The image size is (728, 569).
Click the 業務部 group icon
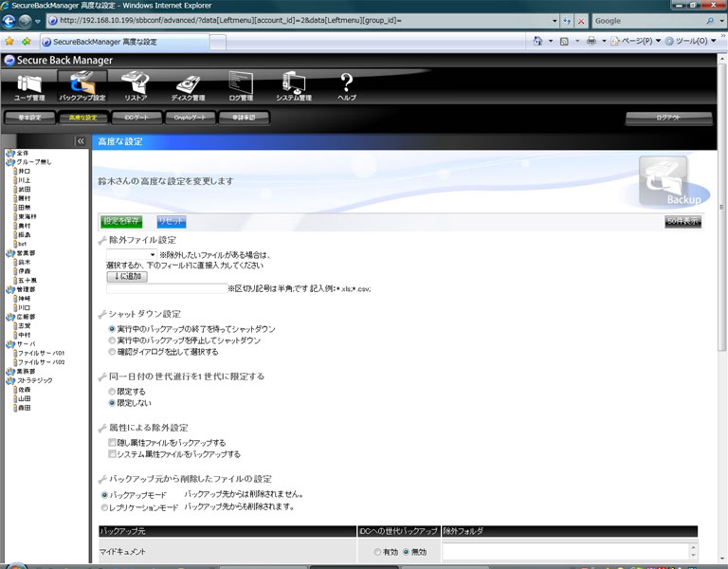click(9, 372)
